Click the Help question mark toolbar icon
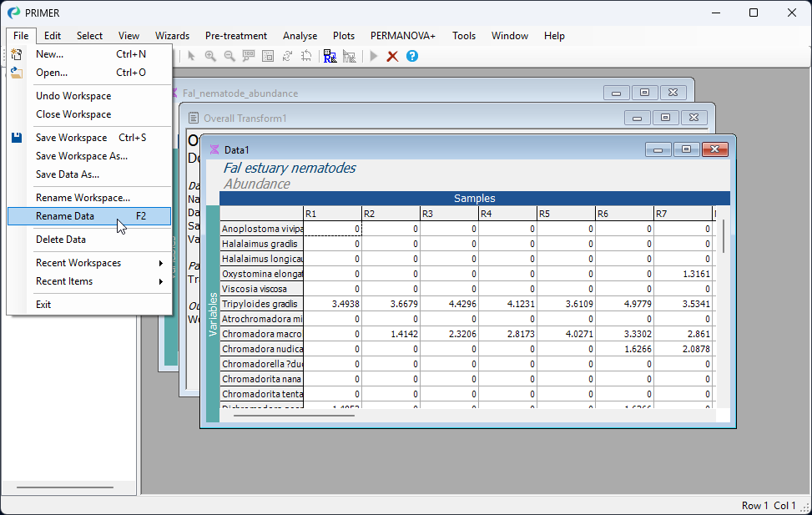This screenshot has width=812, height=515. point(412,56)
